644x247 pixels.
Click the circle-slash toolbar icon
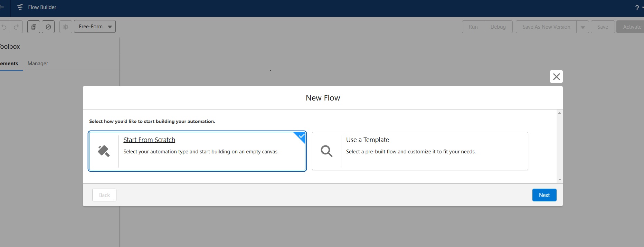[48, 27]
